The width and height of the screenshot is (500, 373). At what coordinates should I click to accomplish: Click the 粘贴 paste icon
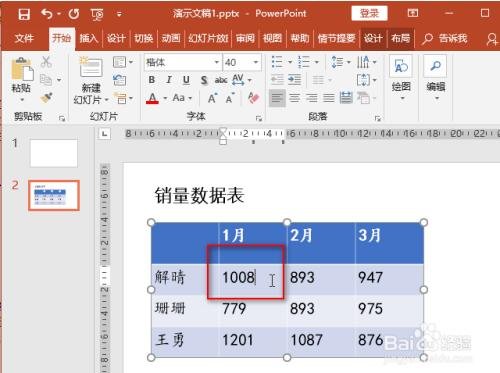tap(22, 69)
